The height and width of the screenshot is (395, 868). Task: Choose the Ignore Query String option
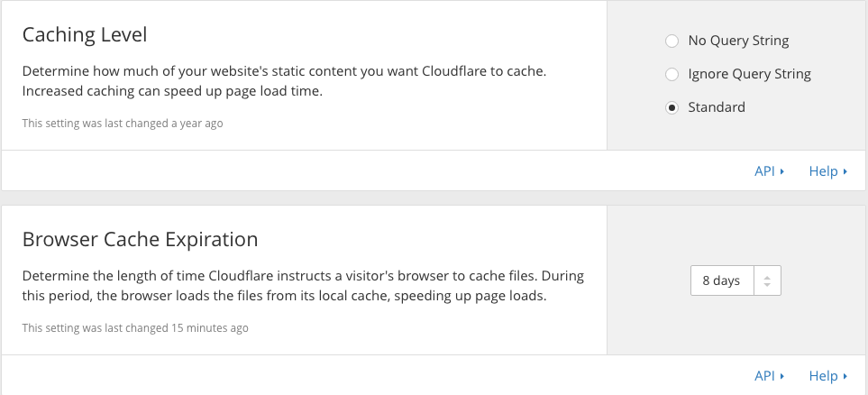click(x=671, y=74)
